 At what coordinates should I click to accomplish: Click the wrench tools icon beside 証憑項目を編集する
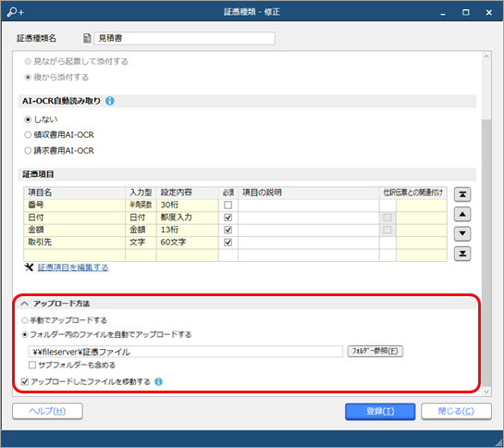[29, 268]
